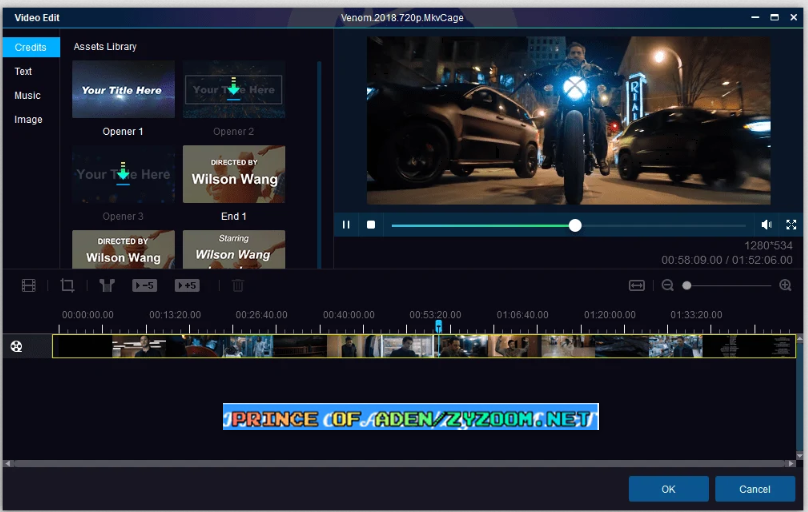Click the filmstrip icon in timeline toolbar
Viewport: 808px width, 512px height.
(29, 285)
